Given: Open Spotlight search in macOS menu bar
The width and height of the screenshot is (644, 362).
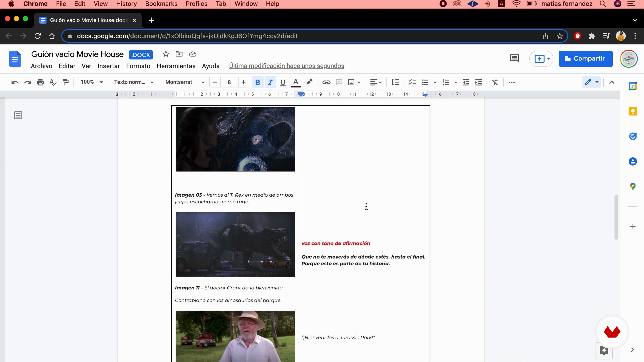Looking at the screenshot, I should coord(603,4).
